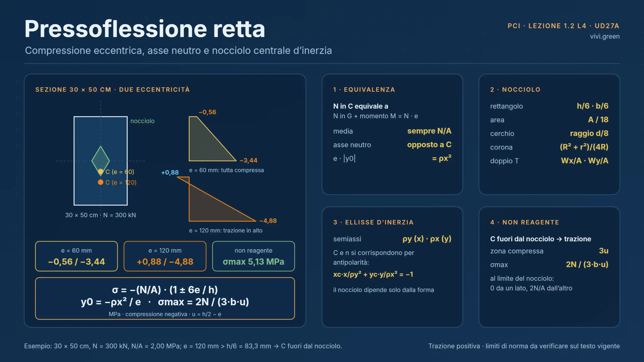Click the −4,88 value on orange diagram

click(268, 221)
